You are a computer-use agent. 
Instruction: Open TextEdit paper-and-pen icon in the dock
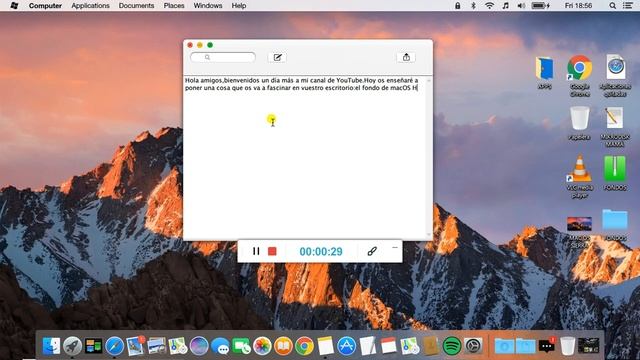coord(367,346)
